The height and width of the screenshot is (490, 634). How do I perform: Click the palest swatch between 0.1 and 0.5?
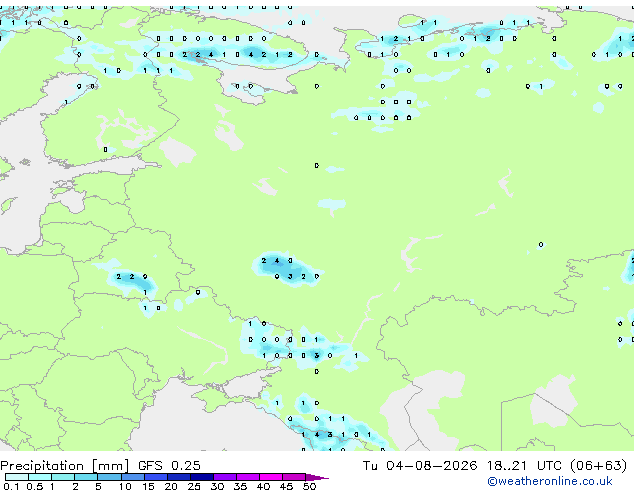coord(17,477)
